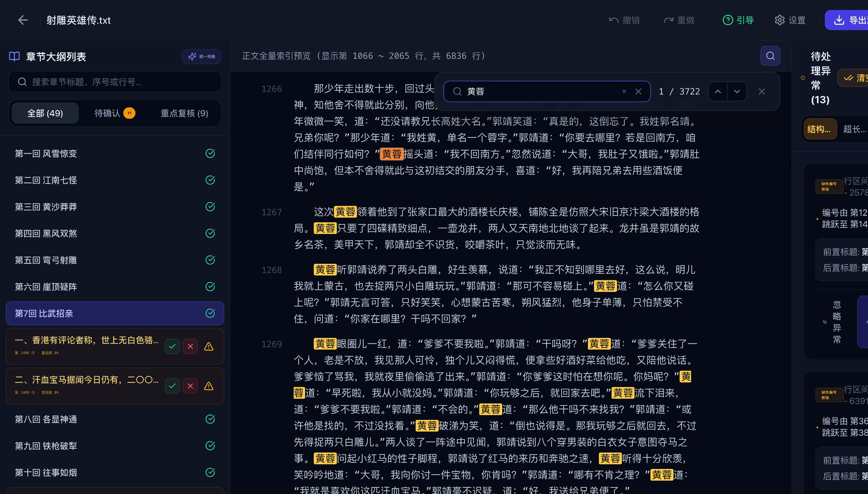Go back using the arrow beside 射雕英雄传.txt
This screenshot has width=868, height=494.
(23, 20)
